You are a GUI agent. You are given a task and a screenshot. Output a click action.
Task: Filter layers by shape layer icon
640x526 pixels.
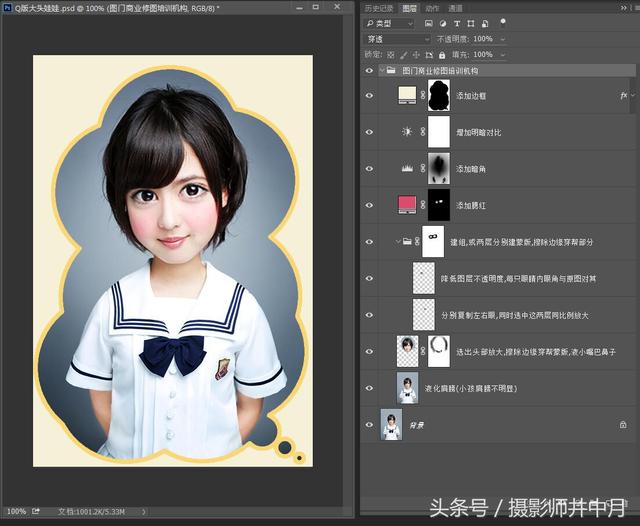[x=471, y=24]
